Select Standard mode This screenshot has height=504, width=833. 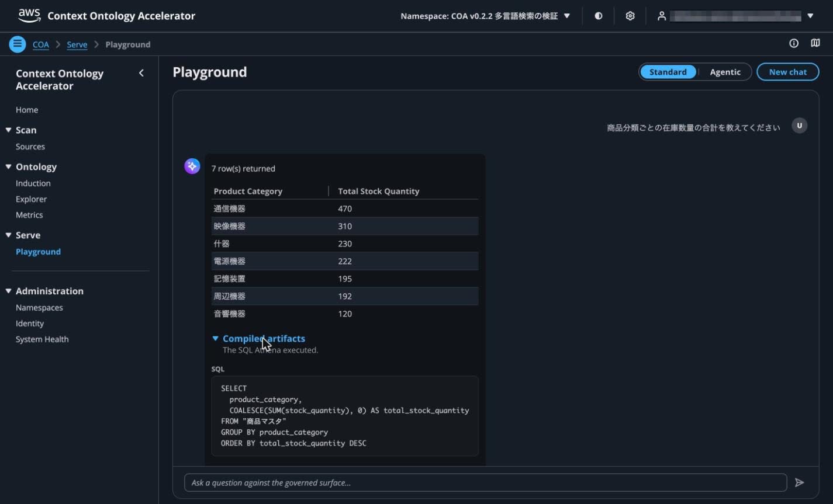(x=668, y=72)
